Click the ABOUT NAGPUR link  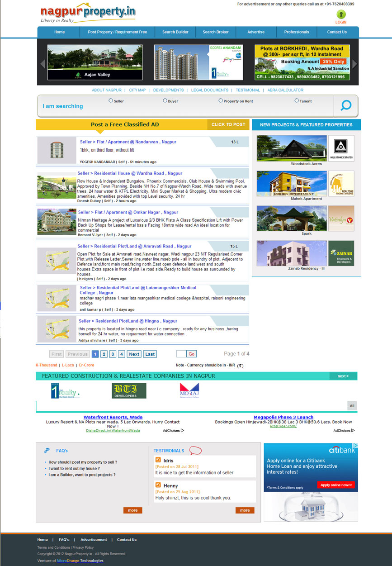[x=107, y=90]
